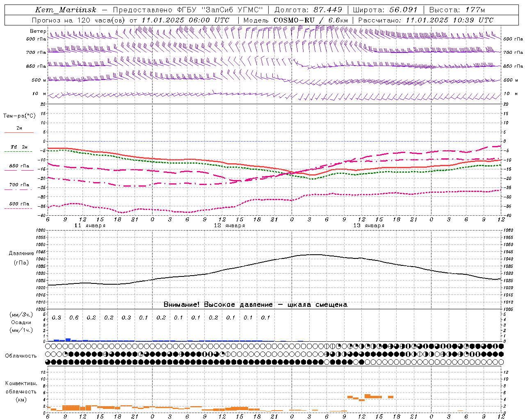Click the 11 января date label

(x=90, y=226)
